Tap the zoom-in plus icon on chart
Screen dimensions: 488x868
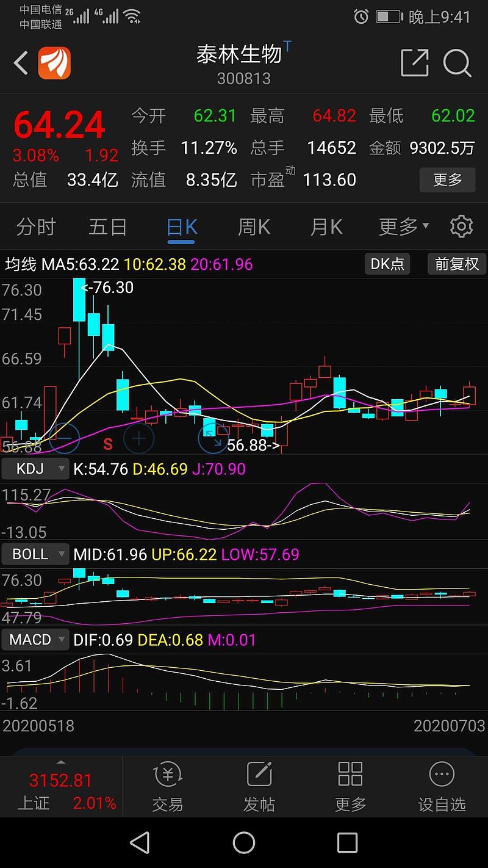pos(139,438)
